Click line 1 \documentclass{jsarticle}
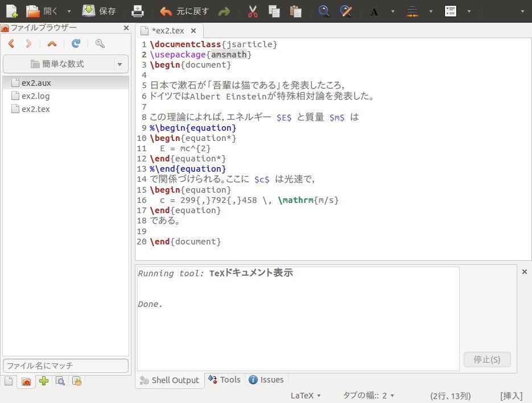 (213, 44)
